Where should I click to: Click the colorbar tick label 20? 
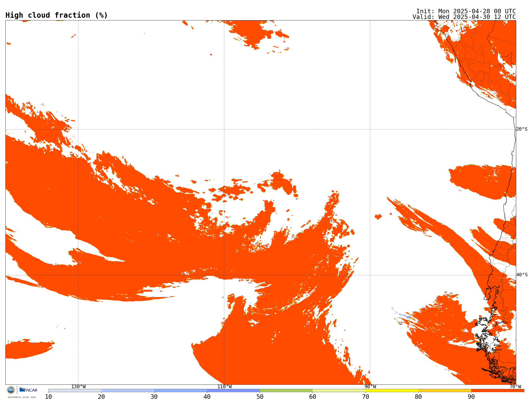(x=101, y=397)
